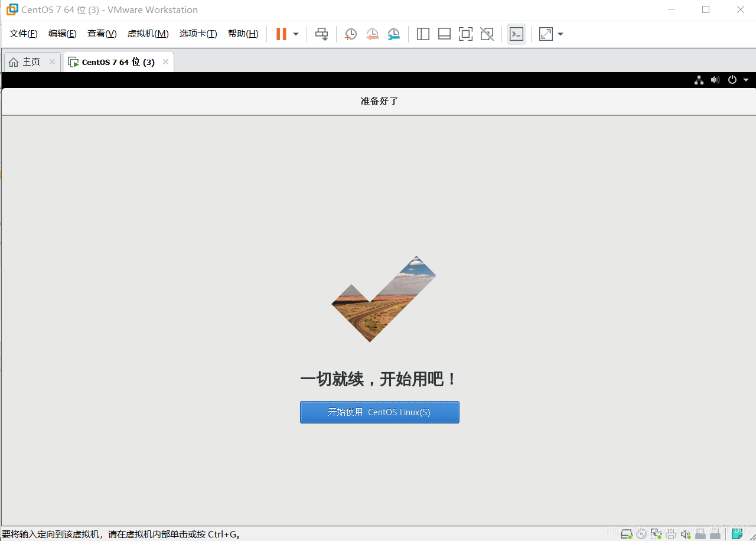
Task: Click the printer device status icon
Action: [671, 534]
